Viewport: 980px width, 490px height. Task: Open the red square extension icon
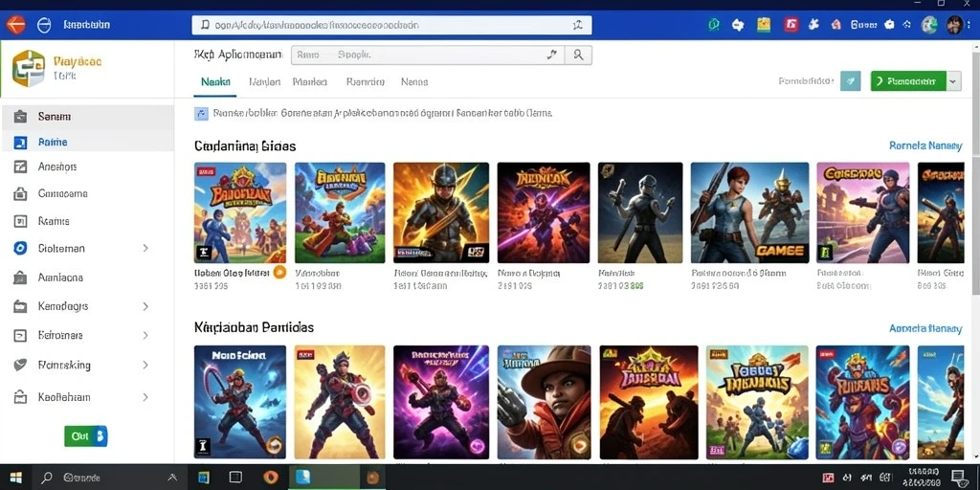(x=791, y=25)
